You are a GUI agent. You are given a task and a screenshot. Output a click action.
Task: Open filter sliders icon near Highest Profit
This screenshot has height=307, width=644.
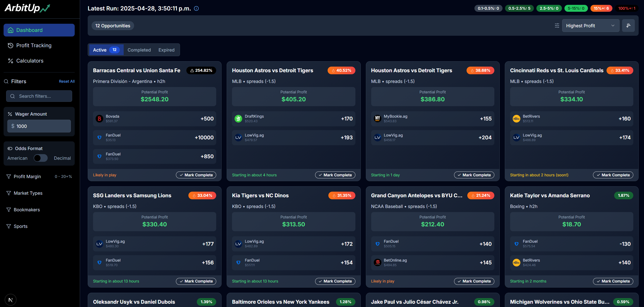557,26
